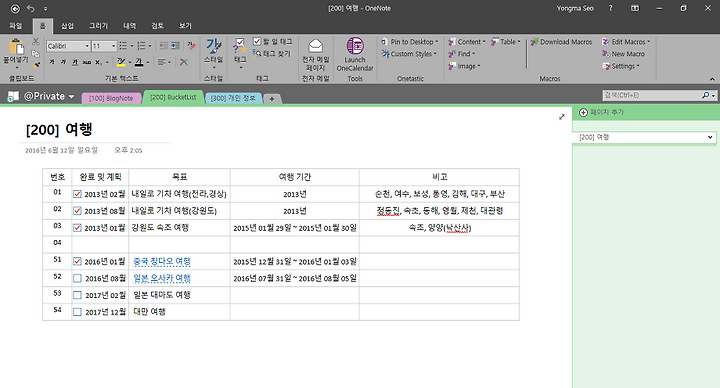
Task: Click the back arrow in title bar
Action: pyautogui.click(x=15, y=8)
